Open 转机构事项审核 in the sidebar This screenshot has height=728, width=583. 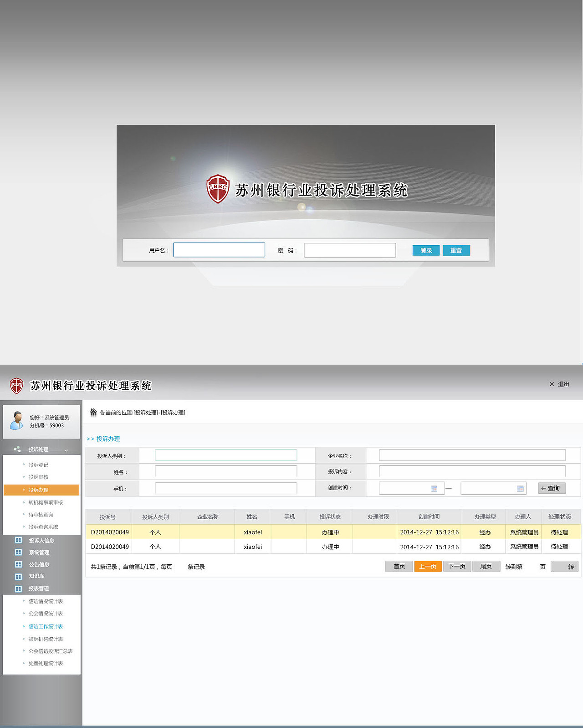[46, 502]
